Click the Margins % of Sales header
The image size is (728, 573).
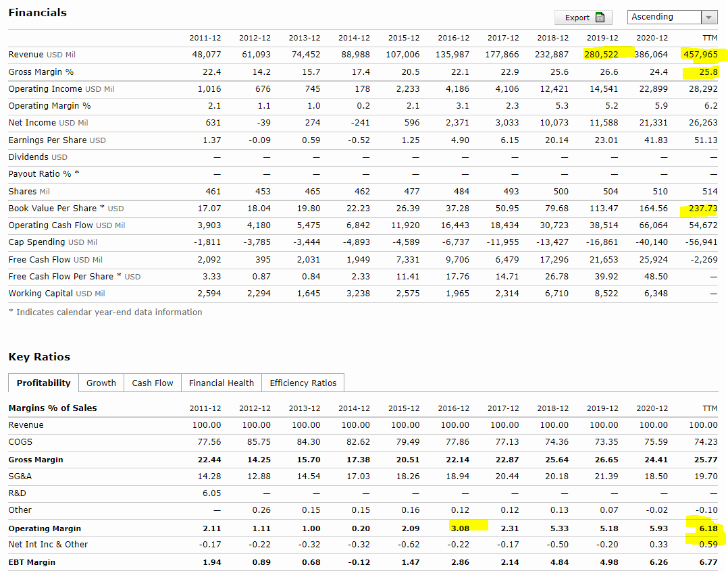53,408
